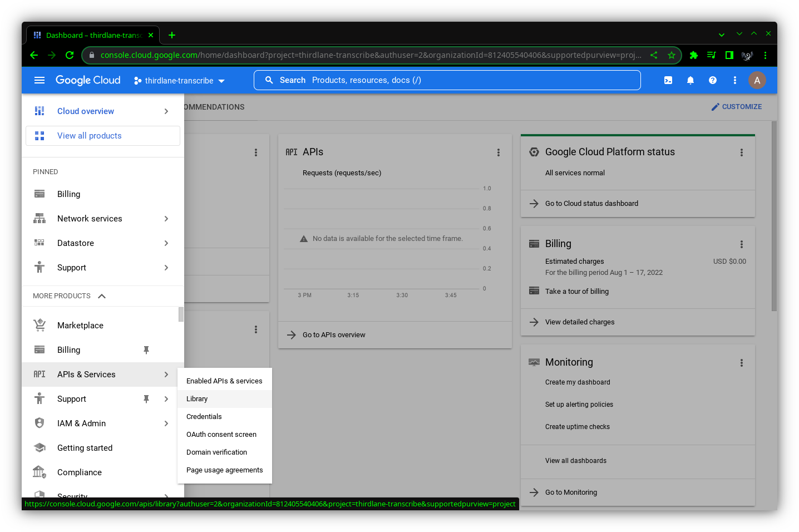799x532 pixels.
Task: Go to Cloud status dashboard link
Action: [x=591, y=204]
